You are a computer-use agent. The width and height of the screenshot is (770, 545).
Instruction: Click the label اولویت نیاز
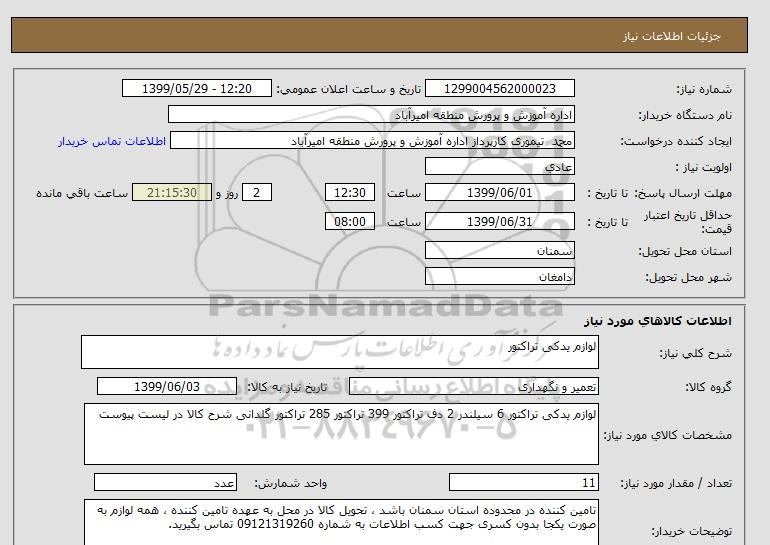click(x=703, y=167)
